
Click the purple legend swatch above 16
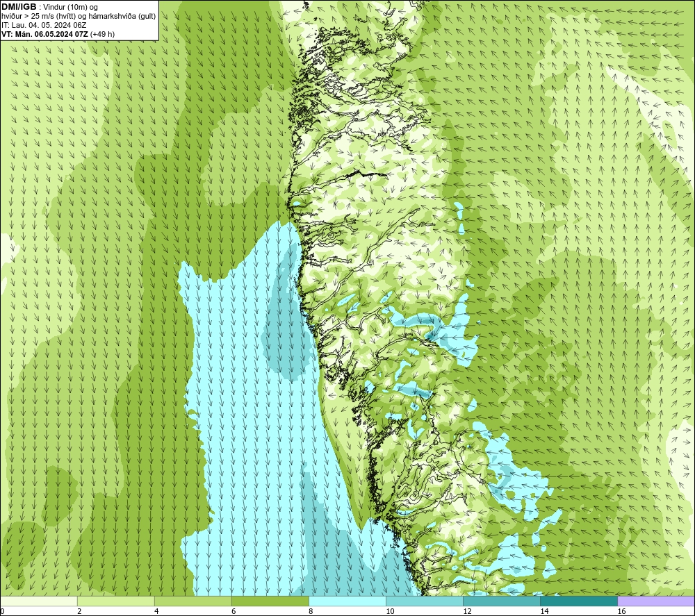pos(656,601)
